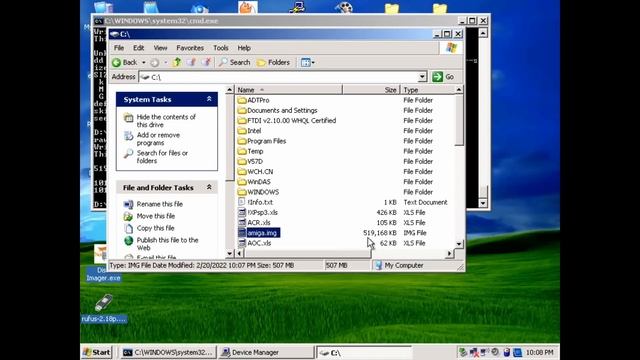640x360 pixels.
Task: Select the amiga.img file icon
Action: 242,233
